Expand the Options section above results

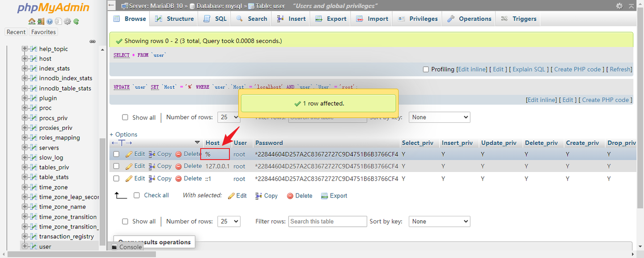tap(123, 134)
